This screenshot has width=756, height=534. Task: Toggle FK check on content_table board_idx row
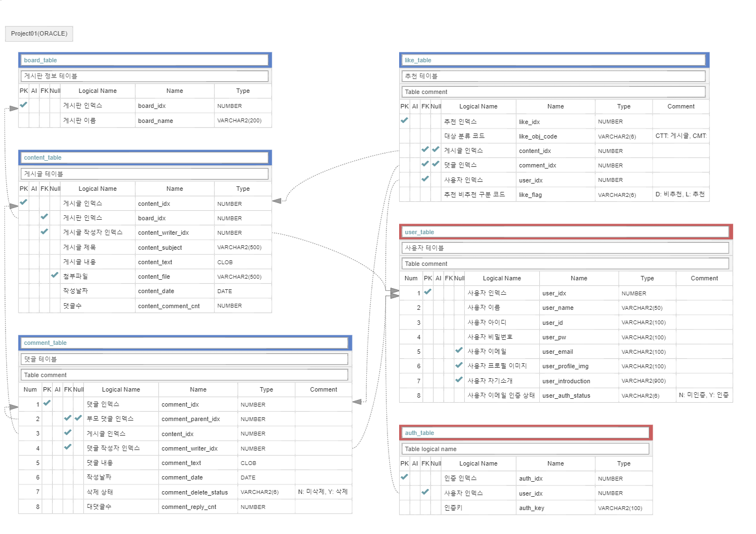point(44,217)
